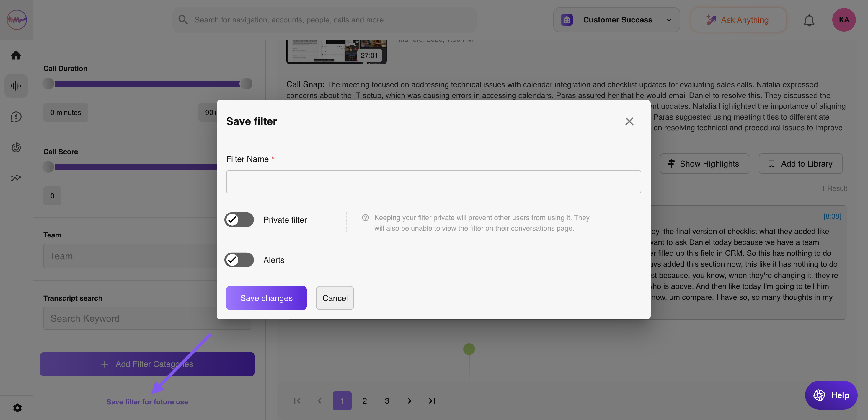Open the Team dropdown field
This screenshot has height=420, width=868.
point(130,256)
